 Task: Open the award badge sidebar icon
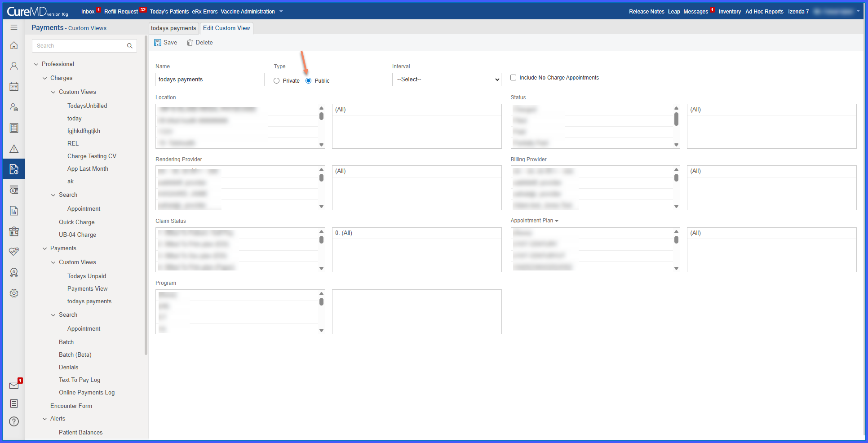coord(14,273)
